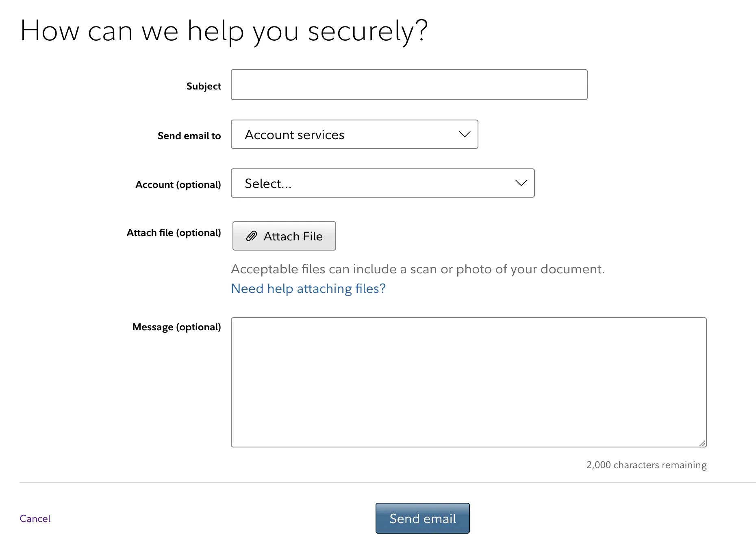The width and height of the screenshot is (756, 554).
Task: Click the Subject label
Action: pyautogui.click(x=203, y=86)
